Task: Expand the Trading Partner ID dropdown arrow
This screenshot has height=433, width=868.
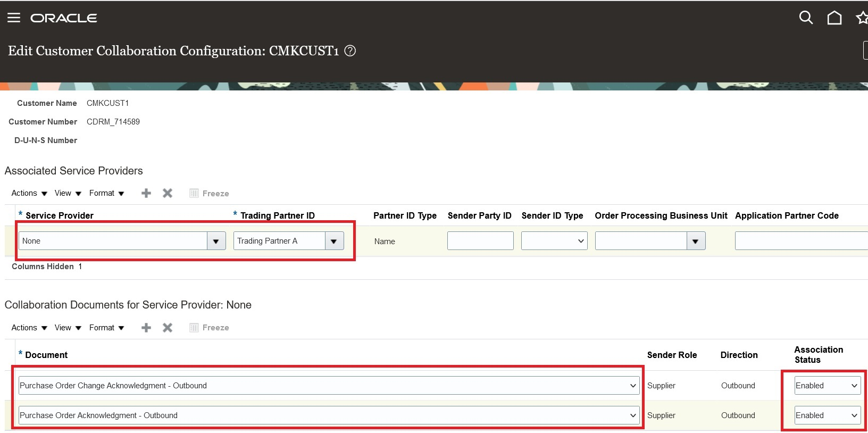Action: 334,241
